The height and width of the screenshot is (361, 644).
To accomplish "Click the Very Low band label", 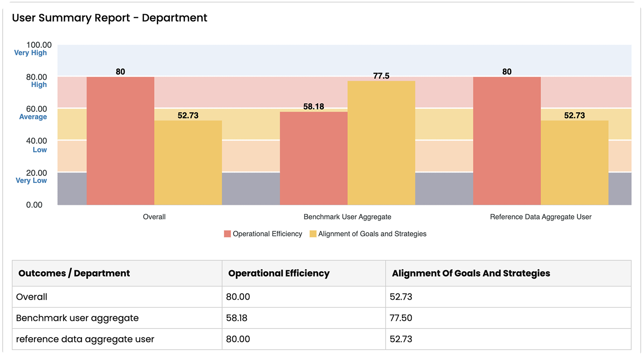I will tap(30, 180).
